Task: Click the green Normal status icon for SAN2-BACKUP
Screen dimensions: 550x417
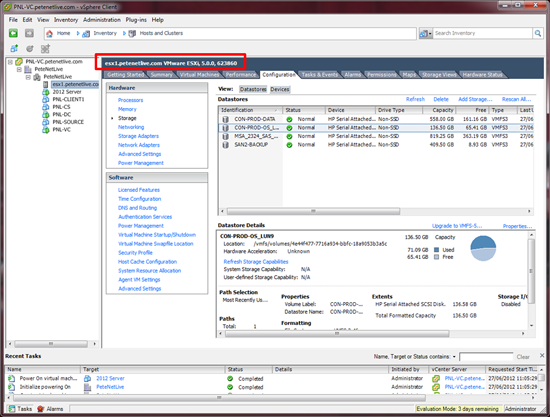Action: click(289, 145)
